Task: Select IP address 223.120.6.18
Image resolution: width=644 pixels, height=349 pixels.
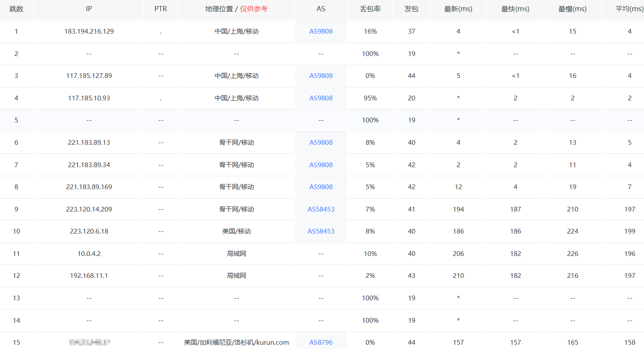Action: click(89, 231)
